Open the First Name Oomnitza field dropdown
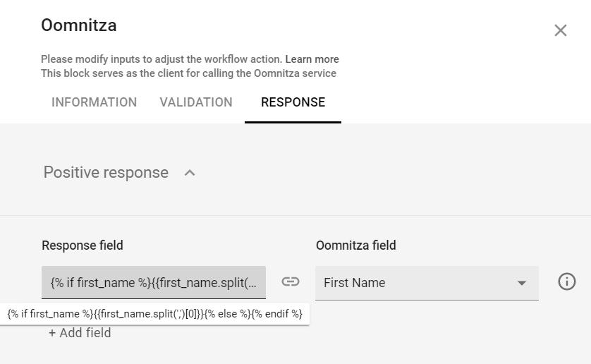 click(416, 282)
